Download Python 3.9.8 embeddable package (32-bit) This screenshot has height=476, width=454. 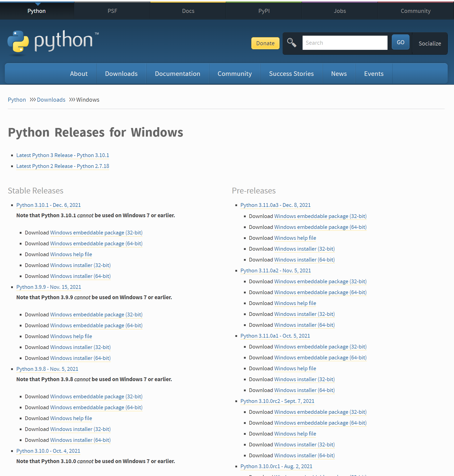click(x=96, y=397)
